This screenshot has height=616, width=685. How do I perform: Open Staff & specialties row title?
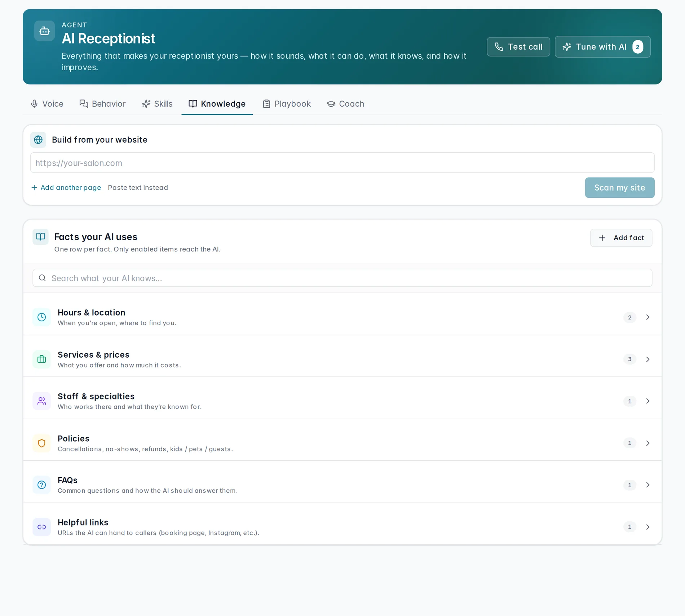click(x=96, y=396)
